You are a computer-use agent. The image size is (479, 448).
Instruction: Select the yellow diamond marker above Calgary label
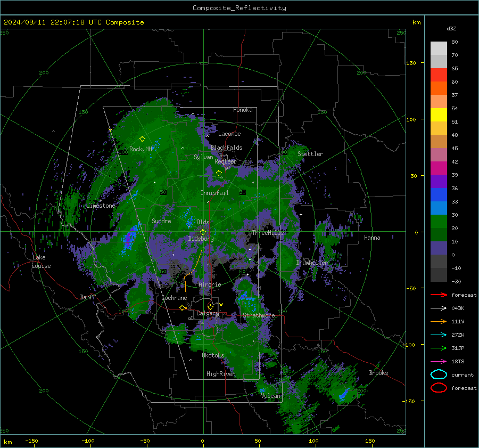(x=210, y=307)
